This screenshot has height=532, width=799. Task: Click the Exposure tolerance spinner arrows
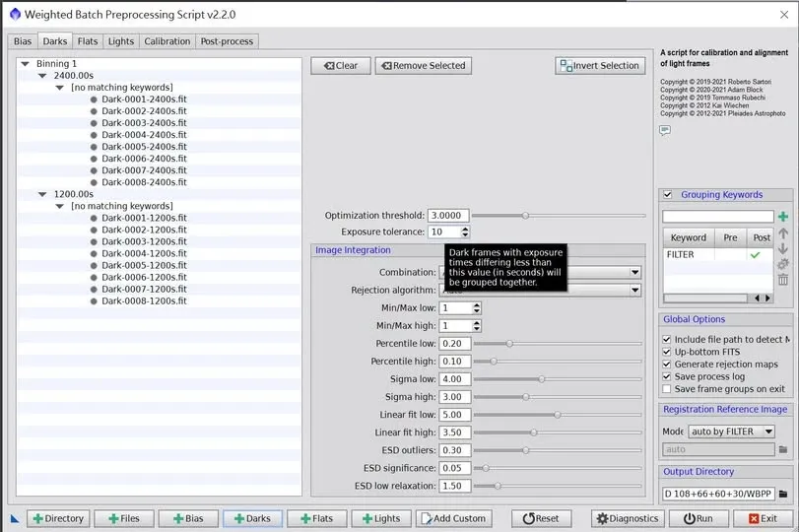coord(465,232)
